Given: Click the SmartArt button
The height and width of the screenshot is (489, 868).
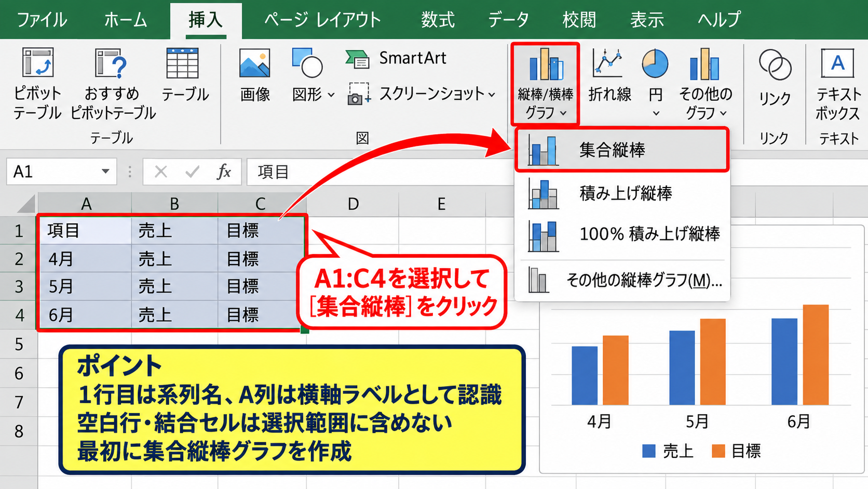Looking at the screenshot, I should click(x=396, y=58).
